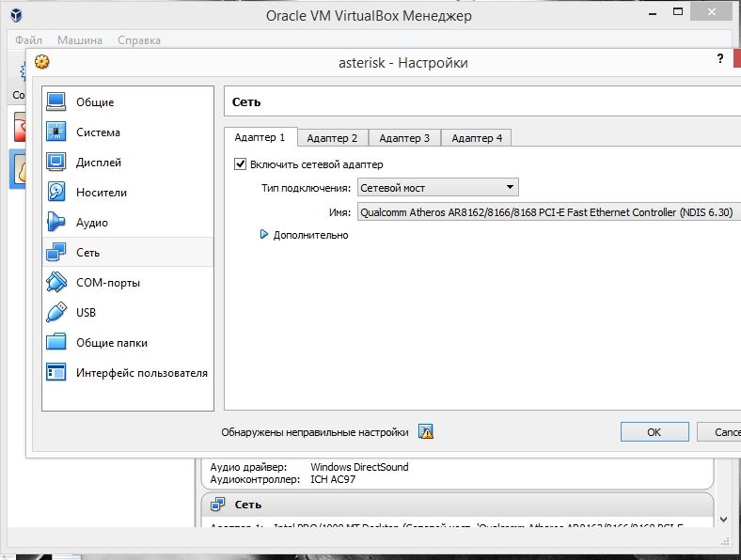This screenshot has width=741, height=560.
Task: Select the red VM icon in manager list
Action: 20,127
